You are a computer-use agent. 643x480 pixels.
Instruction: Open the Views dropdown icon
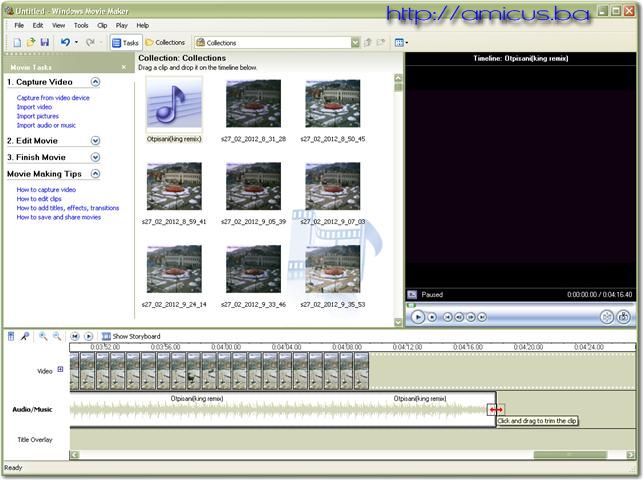401,43
